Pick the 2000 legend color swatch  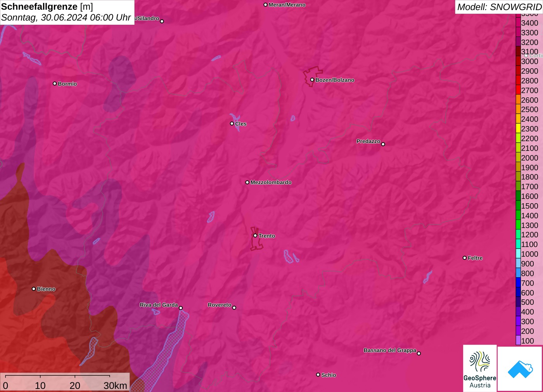(x=518, y=157)
